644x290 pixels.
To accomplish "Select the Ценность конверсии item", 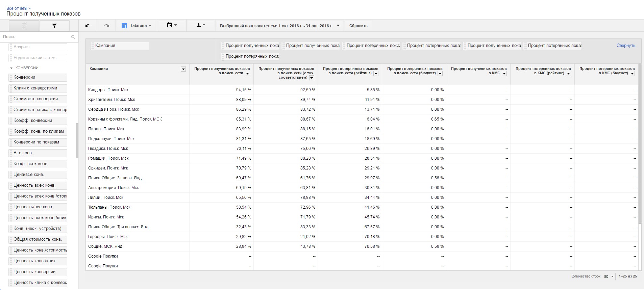I will coord(38,272).
